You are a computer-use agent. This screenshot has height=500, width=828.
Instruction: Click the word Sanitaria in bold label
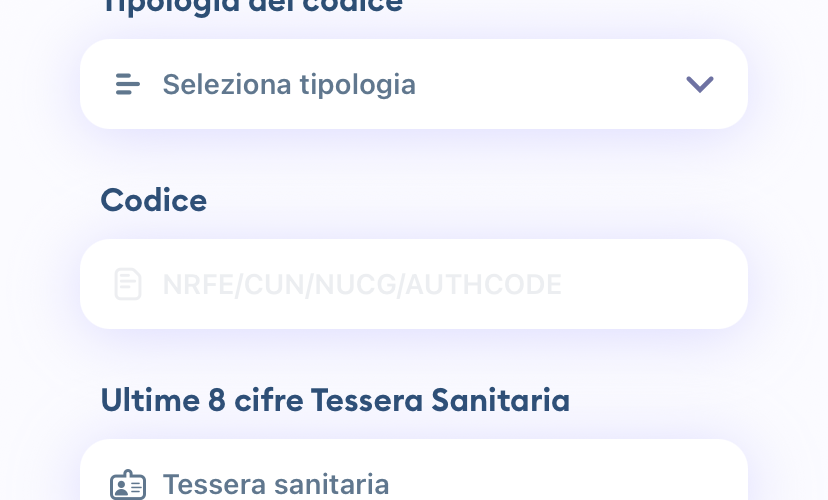(x=501, y=400)
